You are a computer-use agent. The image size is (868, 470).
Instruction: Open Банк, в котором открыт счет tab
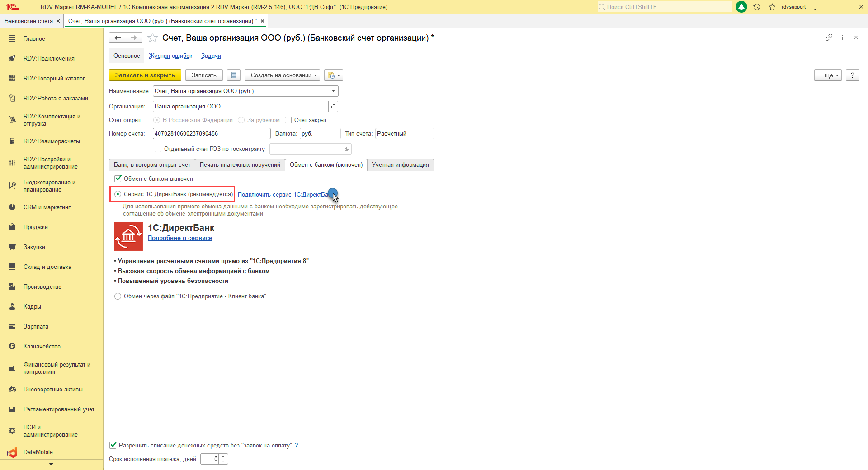pyautogui.click(x=152, y=165)
